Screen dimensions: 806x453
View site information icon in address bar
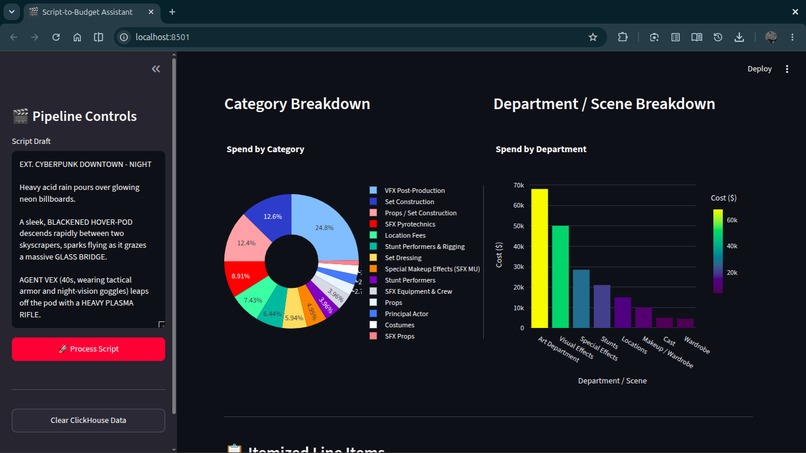tap(124, 37)
